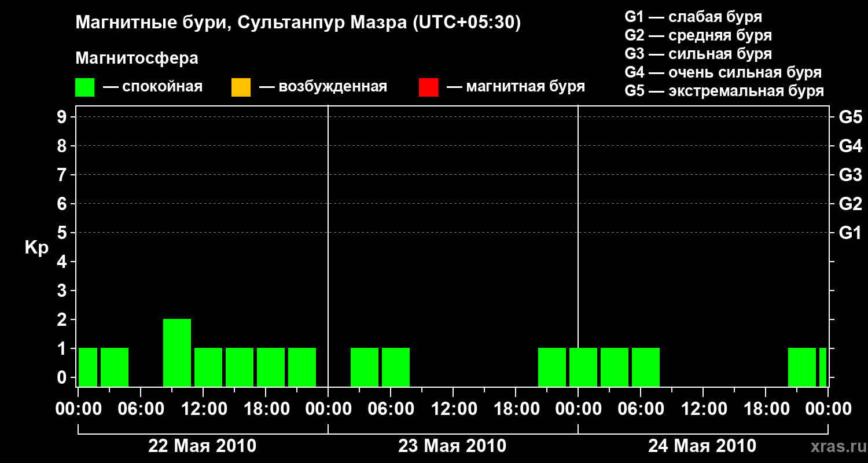Click the 06:00 time label for 22 Мая
The height and width of the screenshot is (463, 868).
tap(141, 409)
